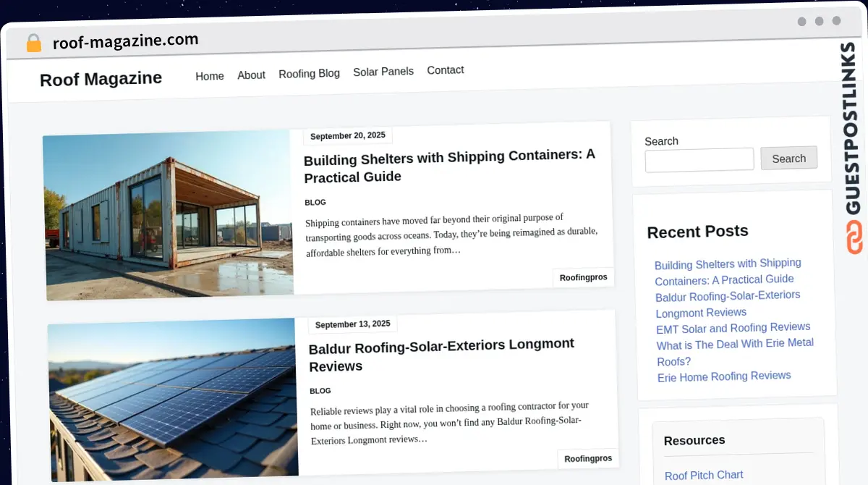Open recent post Baldur Roofing-Solar-Exteriors Longmont Reviews

(x=728, y=304)
